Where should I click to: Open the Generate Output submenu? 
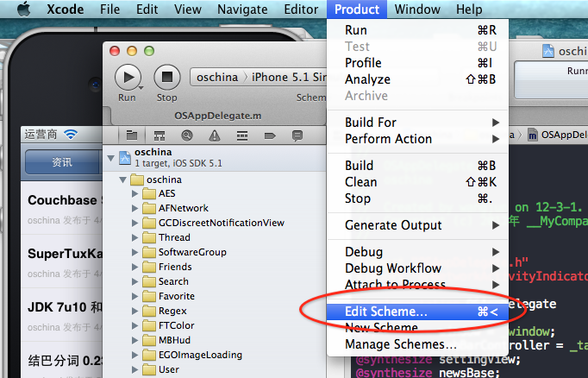pos(417,225)
